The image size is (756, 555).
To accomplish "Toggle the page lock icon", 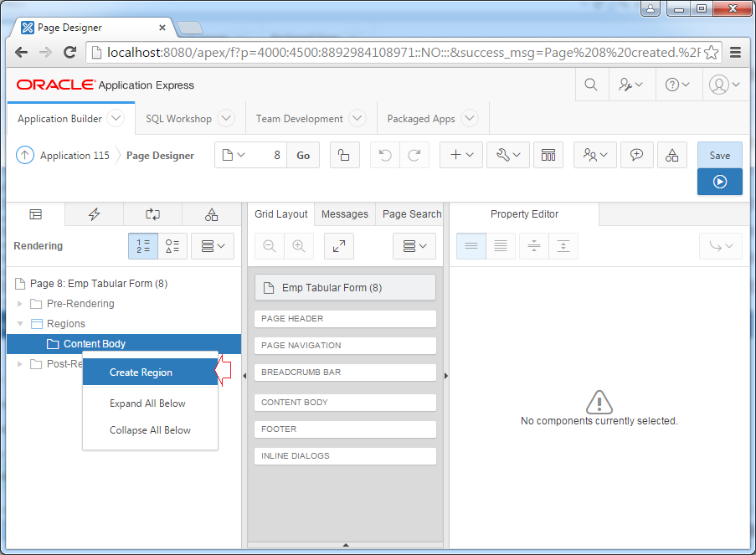I will (x=344, y=155).
